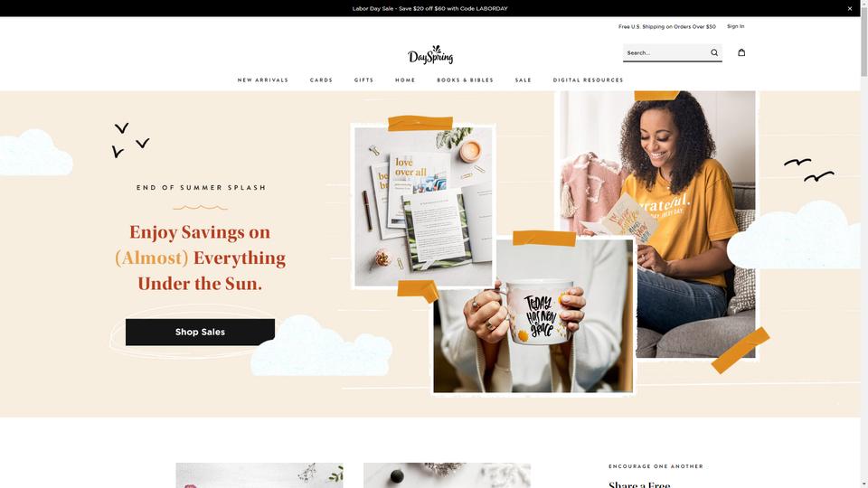Viewport: 868px width, 488px height.
Task: Focus the Search input field
Action: pyautogui.click(x=666, y=52)
